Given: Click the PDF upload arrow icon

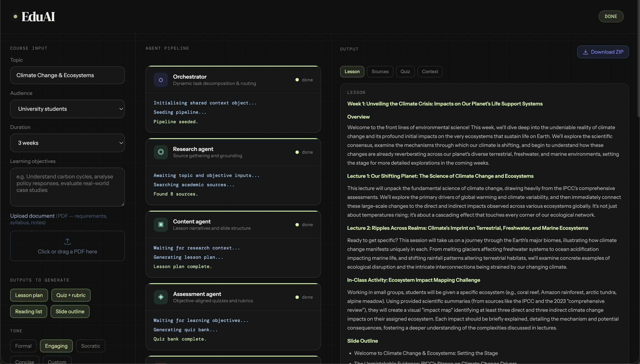Looking at the screenshot, I should 67,241.
